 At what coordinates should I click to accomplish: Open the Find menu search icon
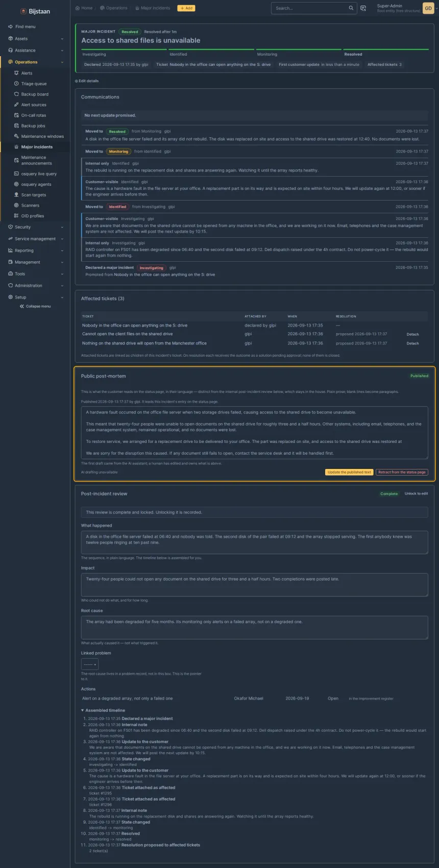(11, 27)
